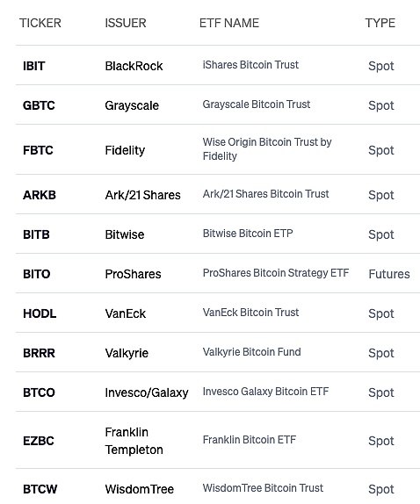Open the iShares Bitcoin Trust link
Viewport: 420px width, 504px height.
coord(250,65)
